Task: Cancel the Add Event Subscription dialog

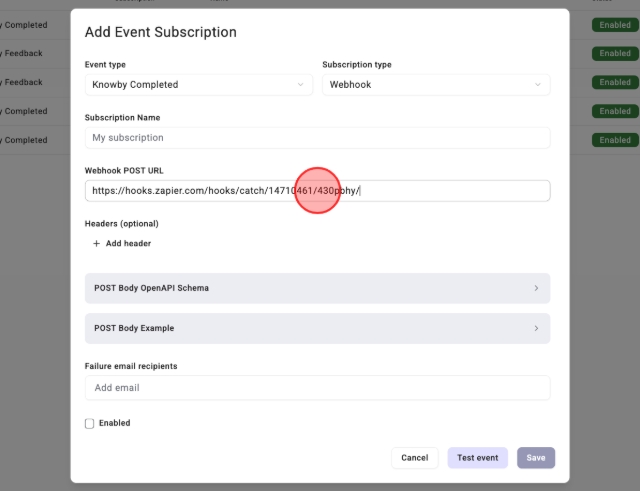Action: 415,458
